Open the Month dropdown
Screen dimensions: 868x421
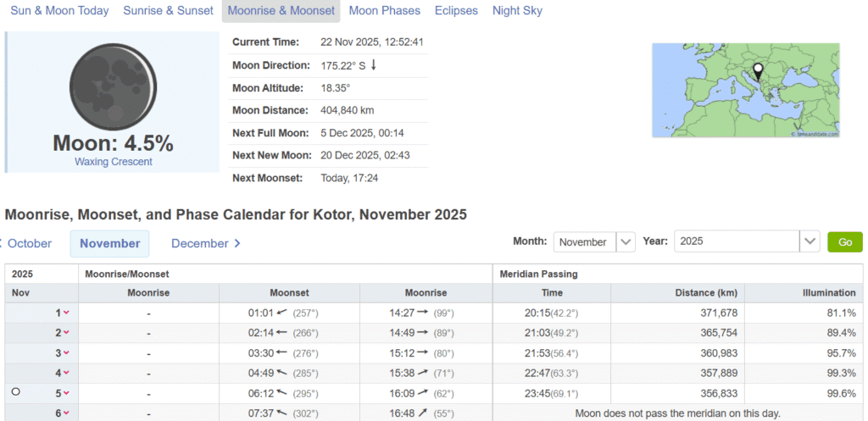pyautogui.click(x=594, y=242)
